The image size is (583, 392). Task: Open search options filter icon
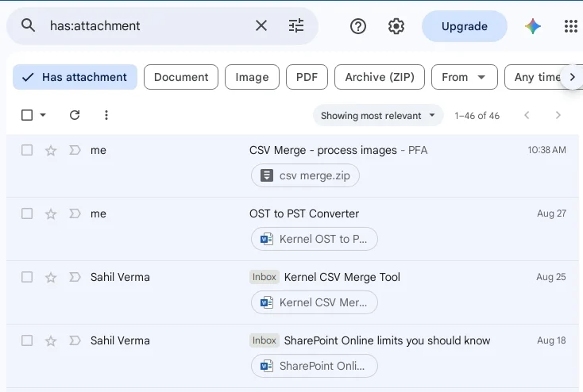pos(296,25)
